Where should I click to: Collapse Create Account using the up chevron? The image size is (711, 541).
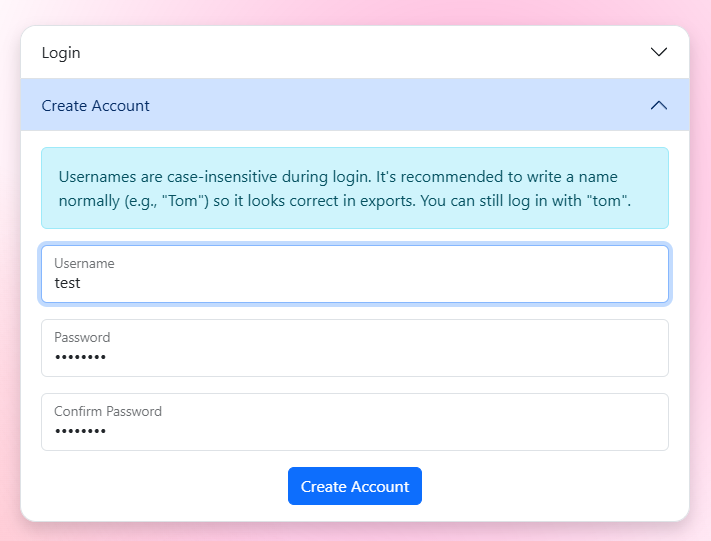tap(658, 105)
